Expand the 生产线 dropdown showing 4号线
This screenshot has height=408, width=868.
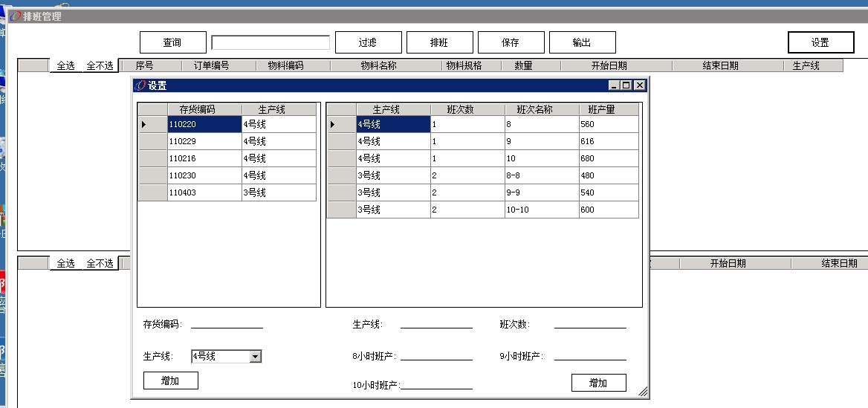click(x=256, y=357)
